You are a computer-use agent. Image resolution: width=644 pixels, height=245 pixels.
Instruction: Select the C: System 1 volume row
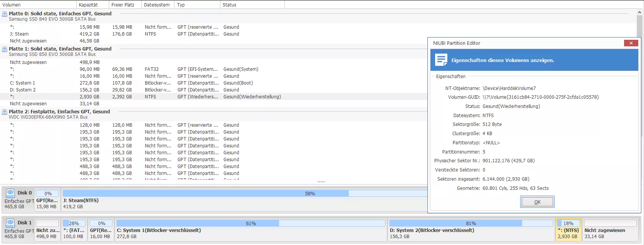click(x=22, y=83)
